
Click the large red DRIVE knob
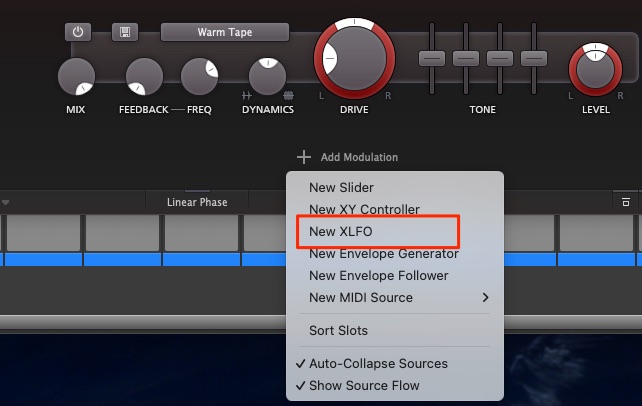355,59
